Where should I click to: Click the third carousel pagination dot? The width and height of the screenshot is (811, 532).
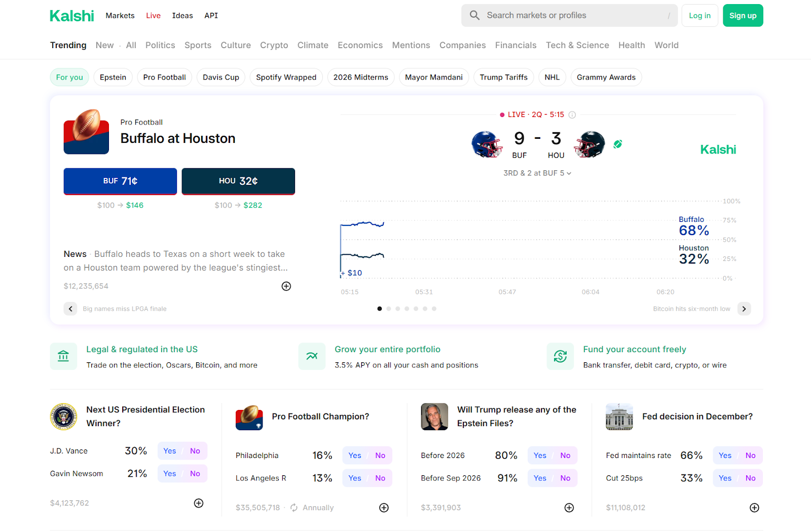pyautogui.click(x=398, y=309)
